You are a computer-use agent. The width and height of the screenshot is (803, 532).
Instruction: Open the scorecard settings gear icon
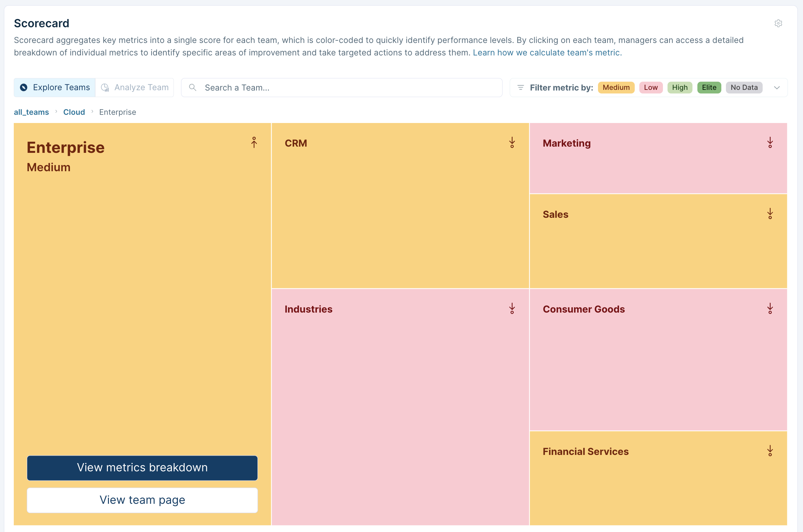(778, 23)
